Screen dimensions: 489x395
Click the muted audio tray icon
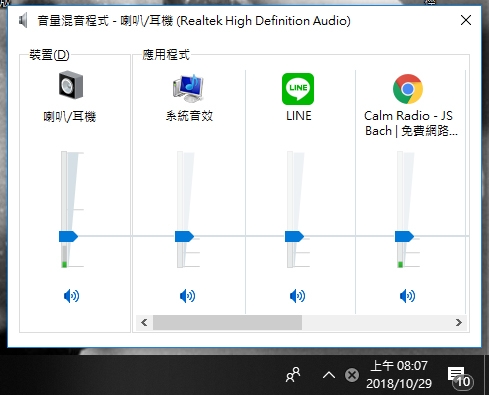pyautogui.click(x=352, y=375)
